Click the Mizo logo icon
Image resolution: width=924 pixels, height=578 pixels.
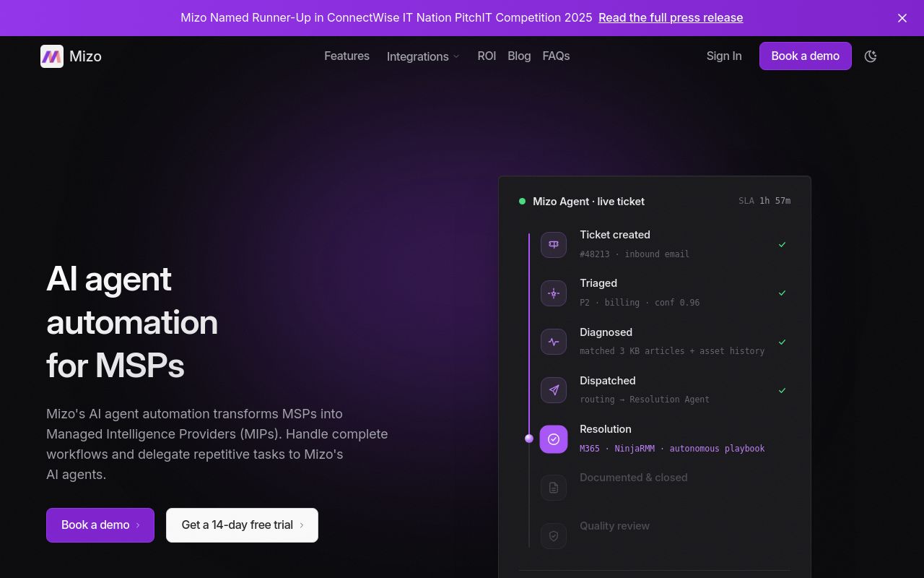(x=52, y=56)
